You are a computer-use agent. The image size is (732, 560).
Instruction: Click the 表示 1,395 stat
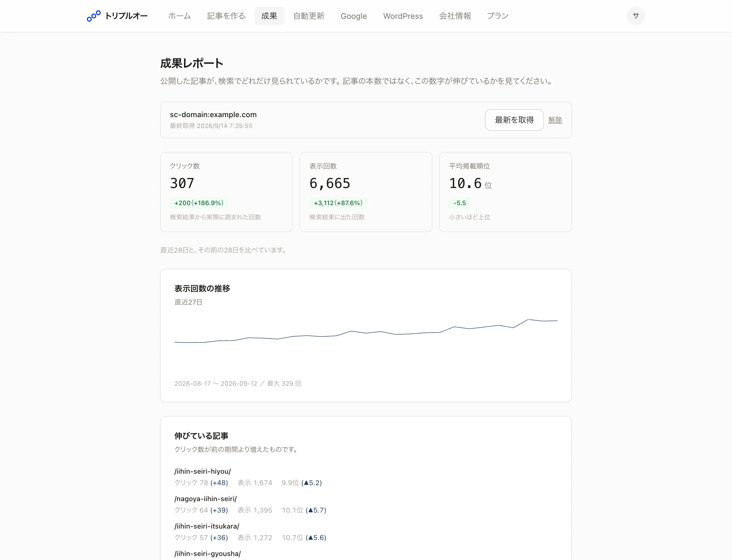pyautogui.click(x=254, y=510)
